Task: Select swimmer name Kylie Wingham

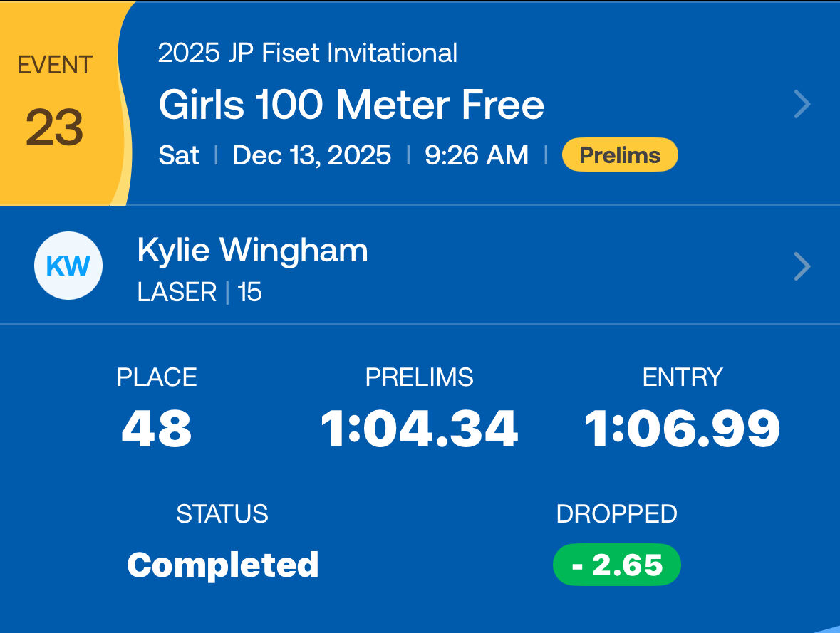Action: point(252,251)
